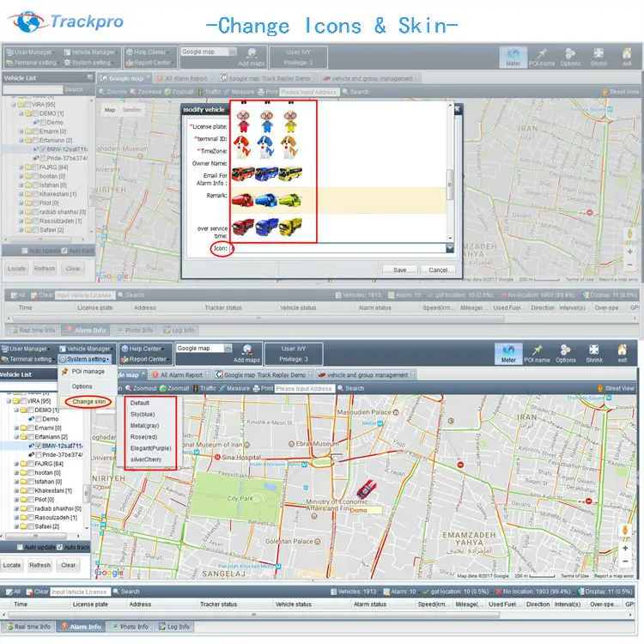This screenshot has height=644, width=644.
Task: Click the minus zoom control on the undimmed map
Action: [625, 561]
